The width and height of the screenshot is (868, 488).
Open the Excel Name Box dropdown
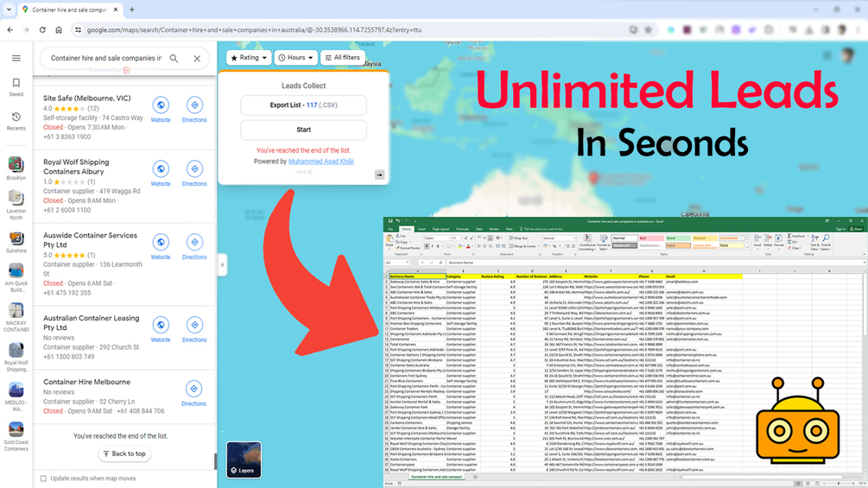point(408,263)
